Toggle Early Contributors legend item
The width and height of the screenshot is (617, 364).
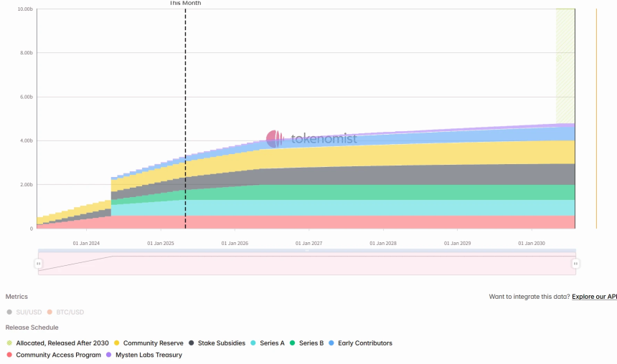[x=364, y=343]
